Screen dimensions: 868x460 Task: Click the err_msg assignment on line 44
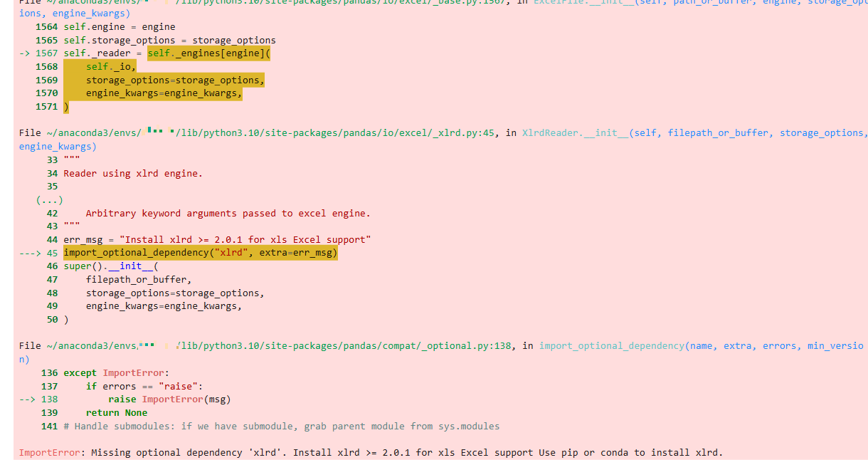pyautogui.click(x=213, y=239)
